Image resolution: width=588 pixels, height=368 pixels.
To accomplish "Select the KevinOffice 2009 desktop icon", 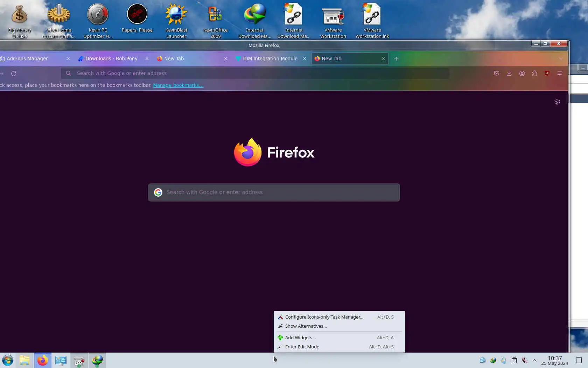I will 216,20.
